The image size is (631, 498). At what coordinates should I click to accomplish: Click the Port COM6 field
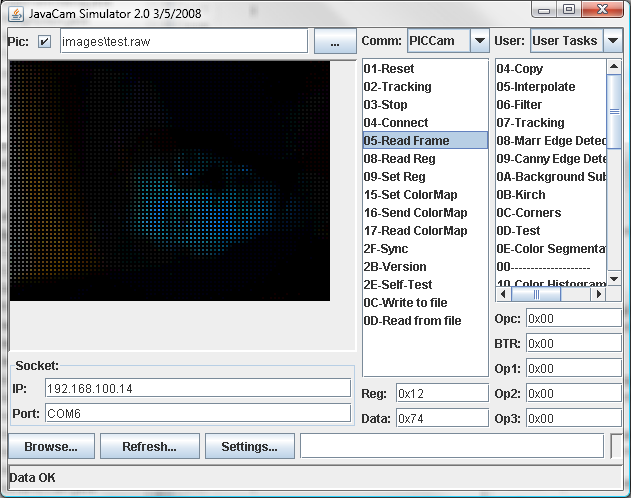[x=198, y=413]
